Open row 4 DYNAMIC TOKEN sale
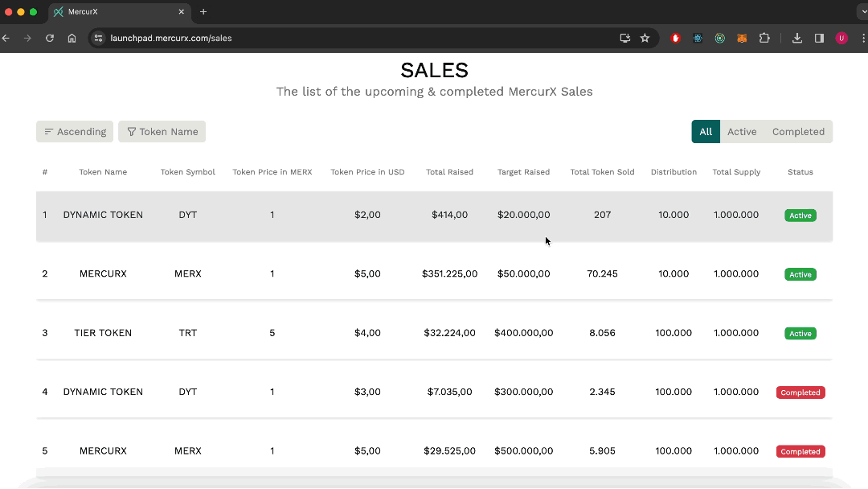 [x=435, y=392]
